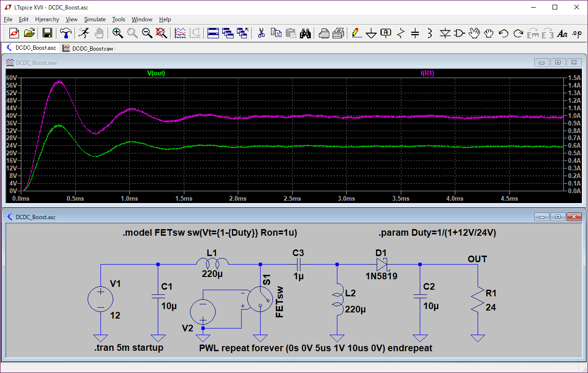588x373 pixels.
Task: Click the .tran 5m startup directive
Action: point(129,348)
